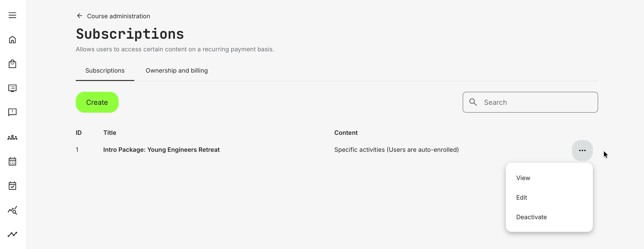The image size is (644, 249).
Task: Select the Statistics trend icon
Action: pyautogui.click(x=12, y=234)
